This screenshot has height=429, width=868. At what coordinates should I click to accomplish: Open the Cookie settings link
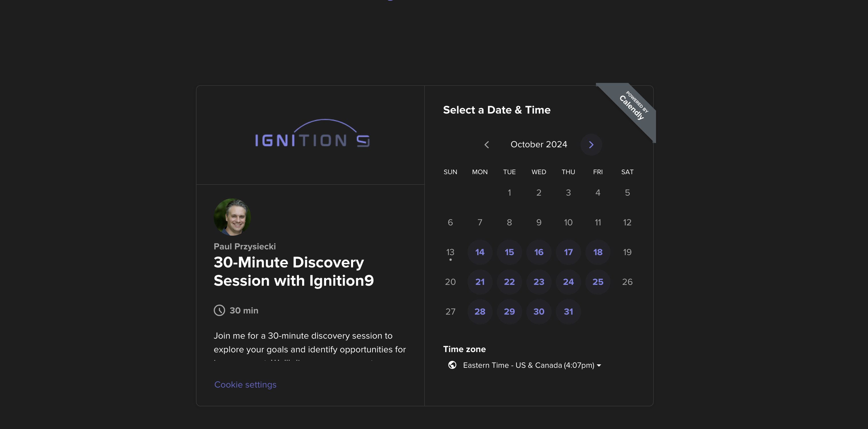click(x=245, y=385)
